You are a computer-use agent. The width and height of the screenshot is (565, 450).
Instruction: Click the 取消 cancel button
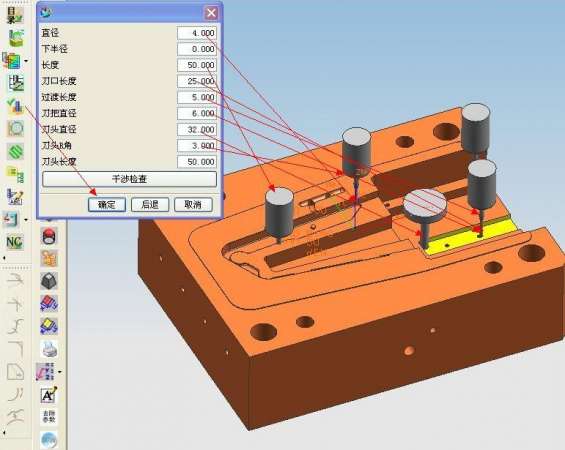click(x=193, y=205)
